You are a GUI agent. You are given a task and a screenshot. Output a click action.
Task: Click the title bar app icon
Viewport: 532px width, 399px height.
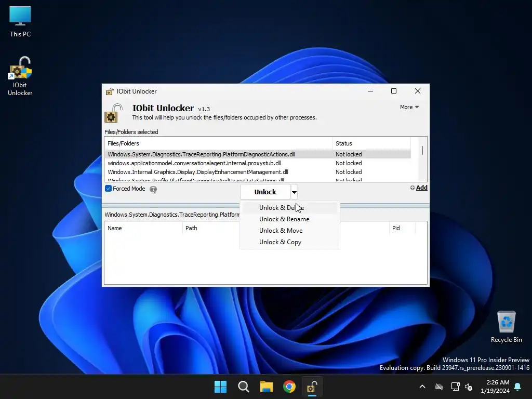coord(110,91)
